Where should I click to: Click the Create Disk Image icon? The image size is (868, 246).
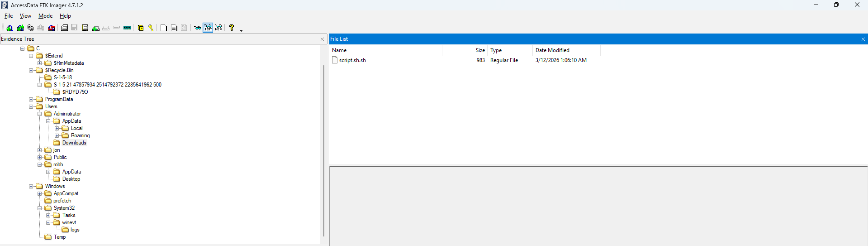coord(64,28)
